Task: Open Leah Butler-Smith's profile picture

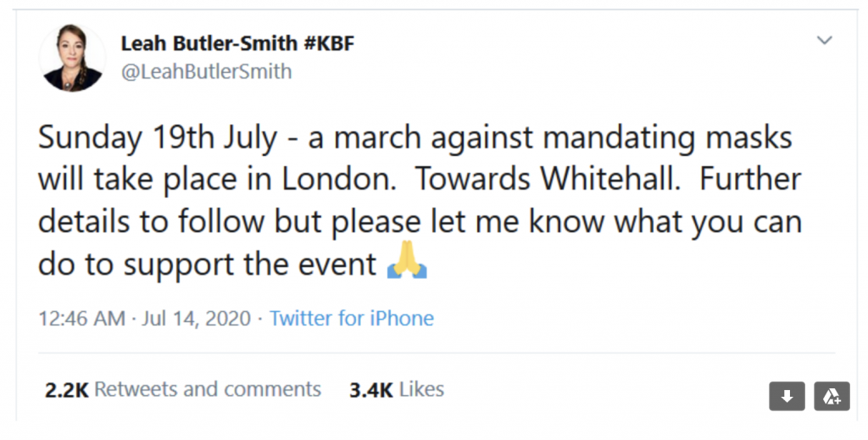Action: click(71, 58)
